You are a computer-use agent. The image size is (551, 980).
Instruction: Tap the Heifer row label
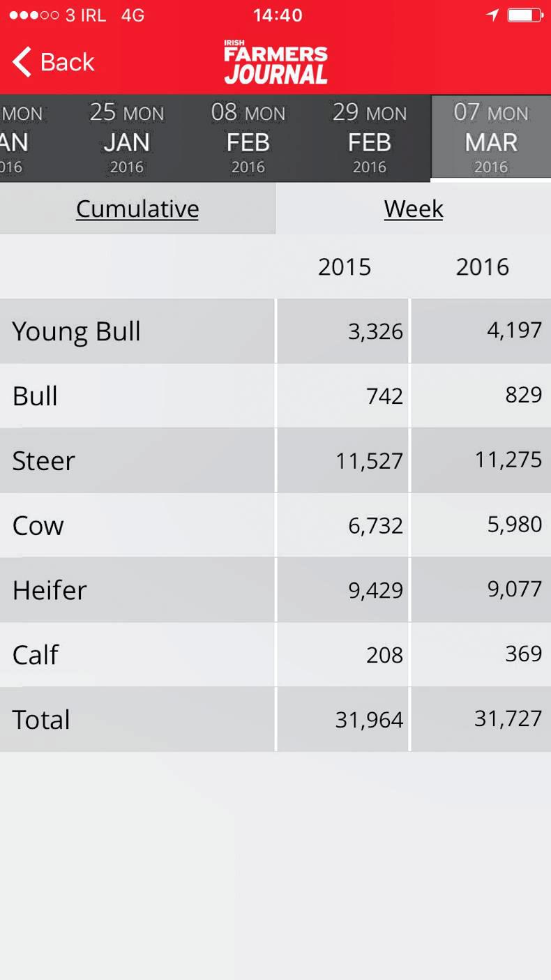(50, 590)
